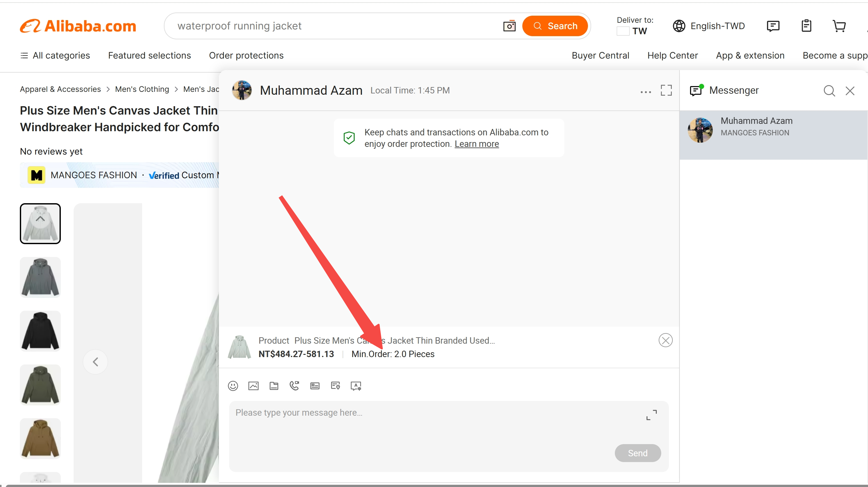868x487 pixels.
Task: Go to Order protections
Action: pos(246,55)
